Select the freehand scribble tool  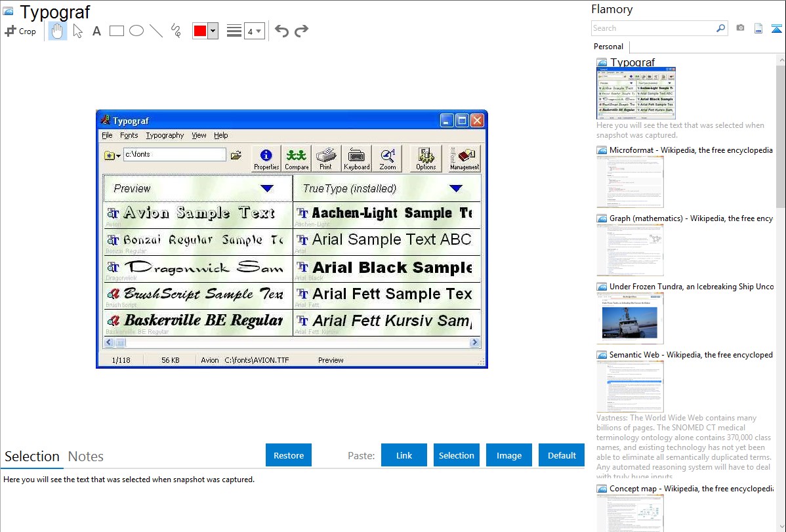176,31
